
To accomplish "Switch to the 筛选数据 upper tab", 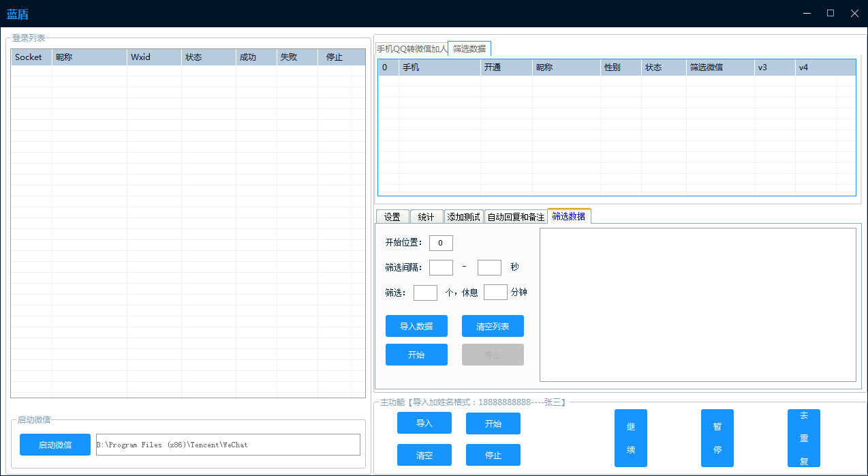I will pyautogui.click(x=469, y=48).
